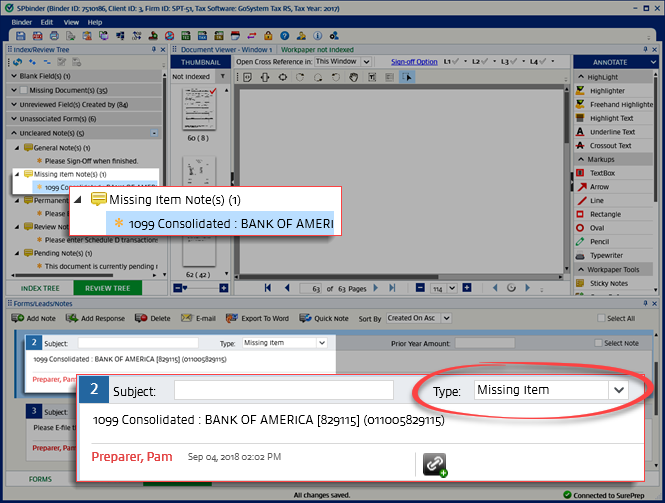Image resolution: width=665 pixels, height=503 pixels.
Task: Click the Crossout Text tool
Action: pyautogui.click(x=611, y=145)
